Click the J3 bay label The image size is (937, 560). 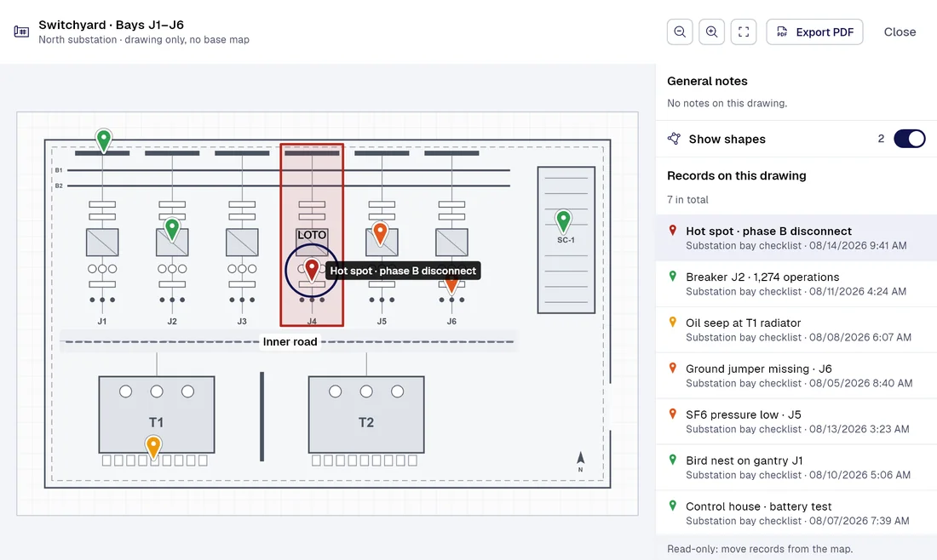pos(242,321)
